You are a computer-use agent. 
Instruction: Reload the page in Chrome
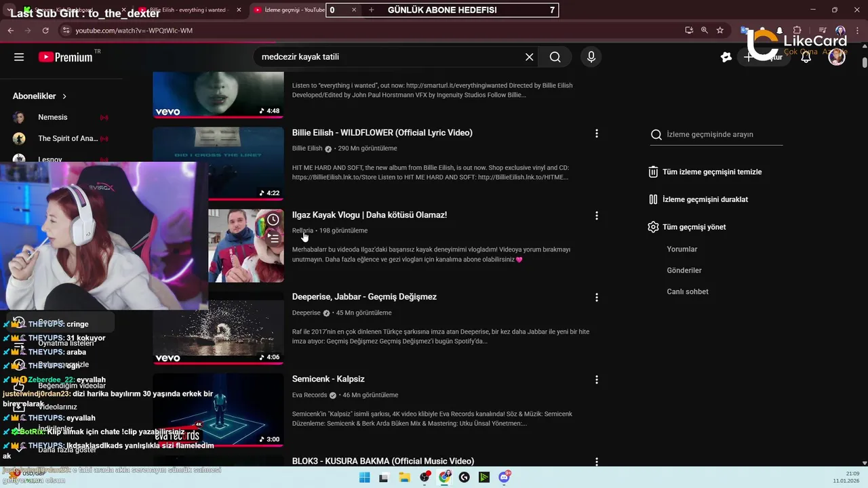coord(45,30)
